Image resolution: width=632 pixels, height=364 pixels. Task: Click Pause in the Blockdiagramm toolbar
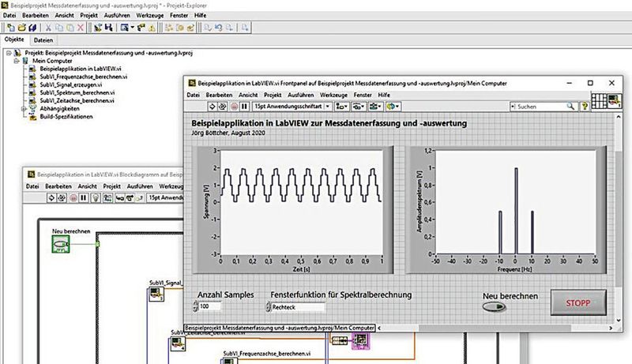click(84, 197)
